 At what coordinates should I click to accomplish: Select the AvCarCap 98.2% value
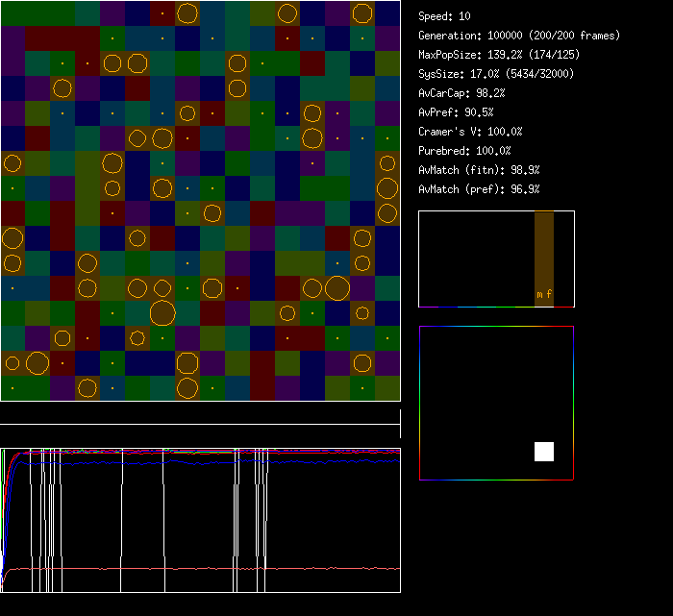point(462,93)
